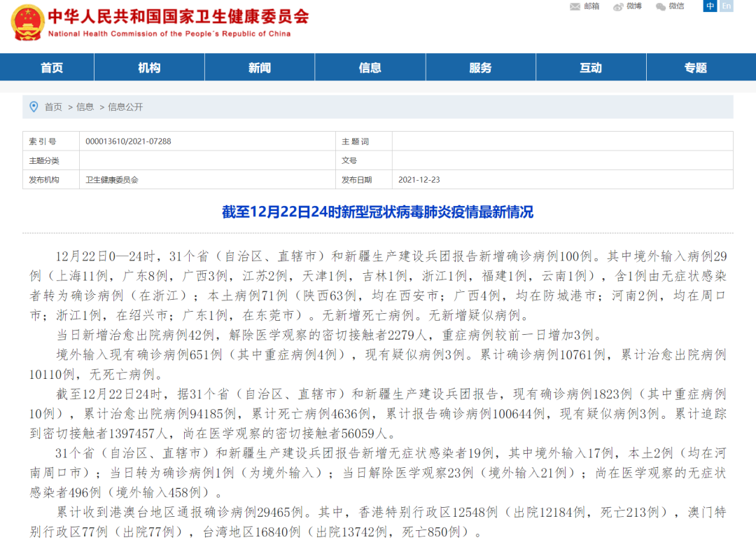Click the index number 000013610/2021-07288
The height and width of the screenshot is (547, 756).
tap(128, 141)
